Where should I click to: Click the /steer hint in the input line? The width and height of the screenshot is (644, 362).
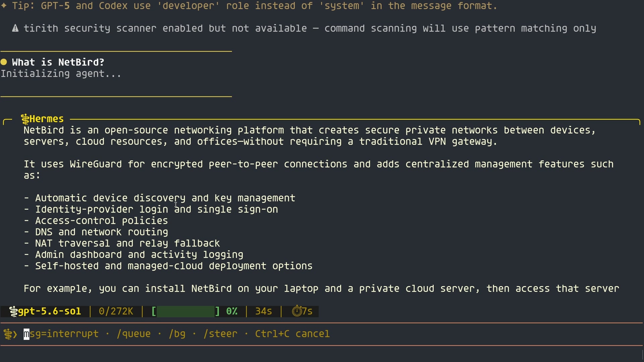click(220, 334)
